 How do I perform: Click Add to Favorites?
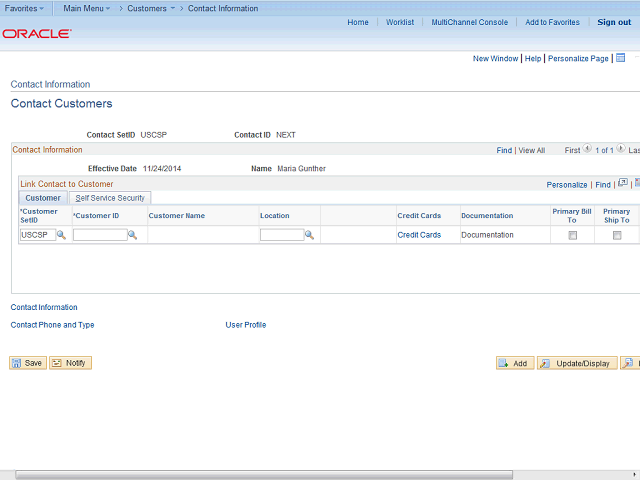[552, 22]
